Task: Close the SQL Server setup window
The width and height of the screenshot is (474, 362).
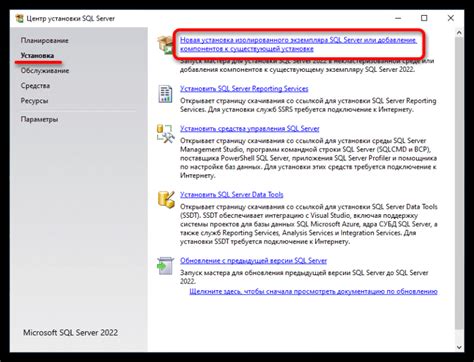Action: [451, 18]
